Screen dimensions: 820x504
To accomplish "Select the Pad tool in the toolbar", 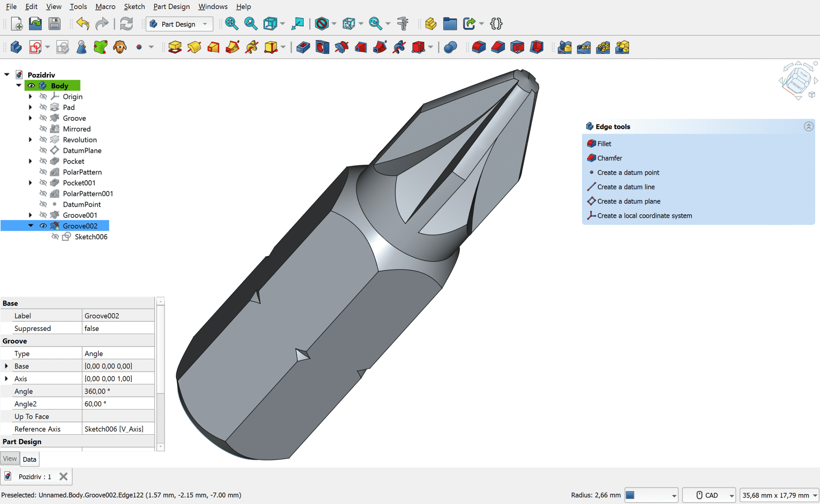I will pyautogui.click(x=175, y=47).
